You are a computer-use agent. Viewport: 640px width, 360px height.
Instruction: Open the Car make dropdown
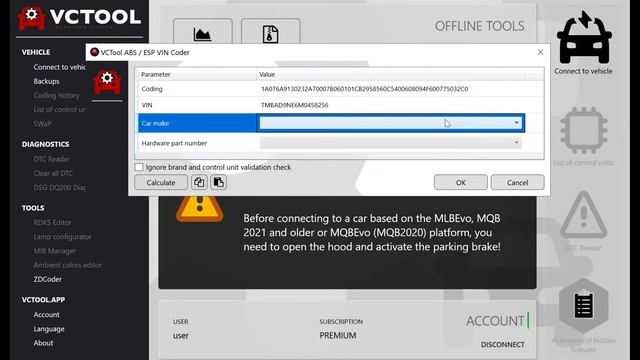pyautogui.click(x=391, y=123)
